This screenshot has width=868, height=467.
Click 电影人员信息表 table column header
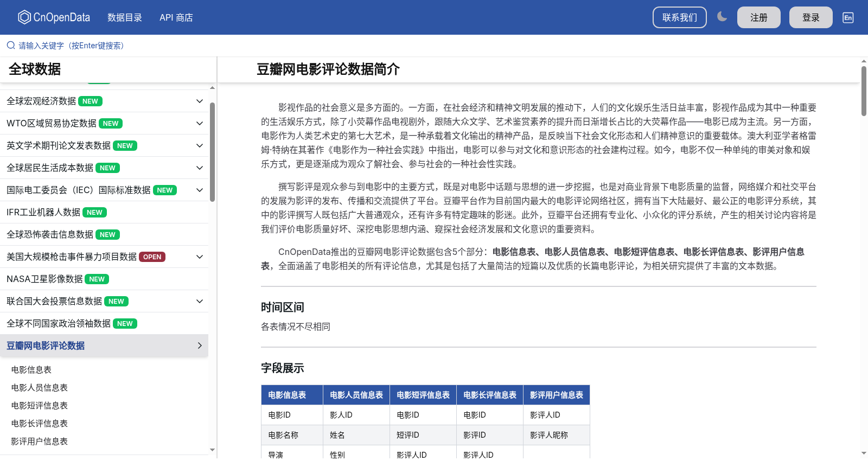356,395
